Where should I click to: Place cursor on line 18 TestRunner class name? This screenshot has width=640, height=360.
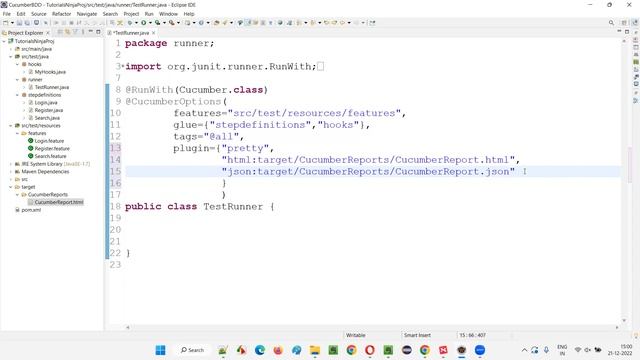click(x=233, y=207)
